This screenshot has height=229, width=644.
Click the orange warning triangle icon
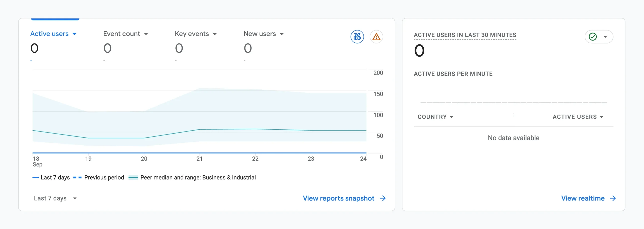[376, 37]
